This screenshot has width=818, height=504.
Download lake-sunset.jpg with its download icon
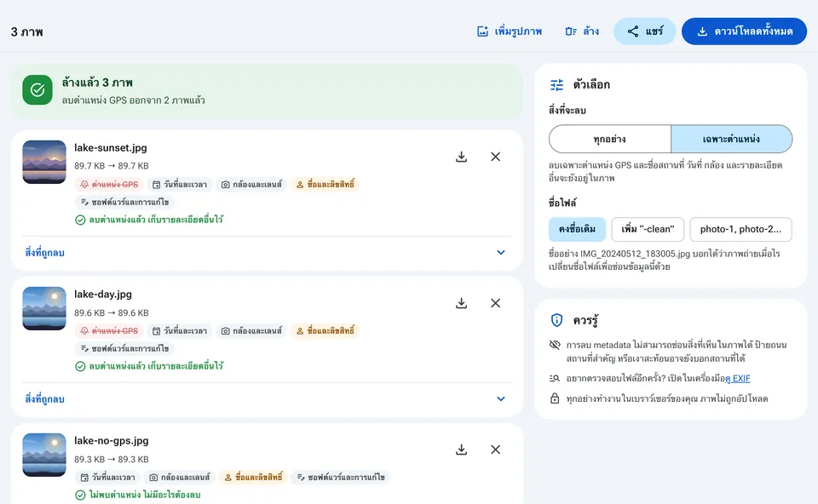pos(461,157)
